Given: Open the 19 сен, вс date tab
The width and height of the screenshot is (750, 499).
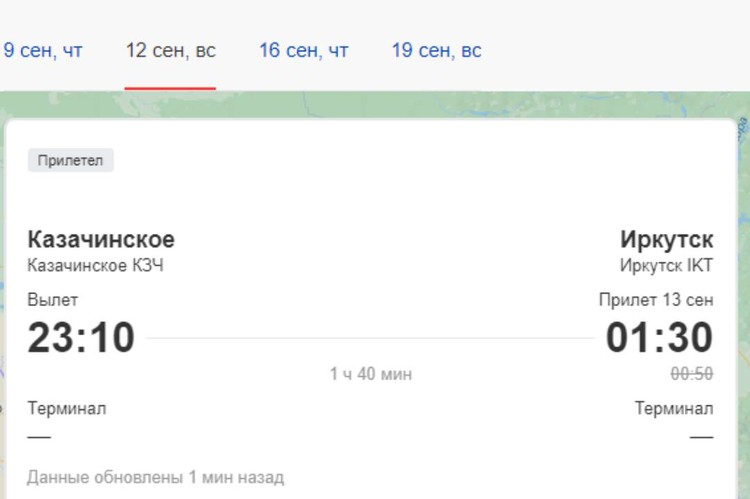Looking at the screenshot, I should click(x=436, y=50).
